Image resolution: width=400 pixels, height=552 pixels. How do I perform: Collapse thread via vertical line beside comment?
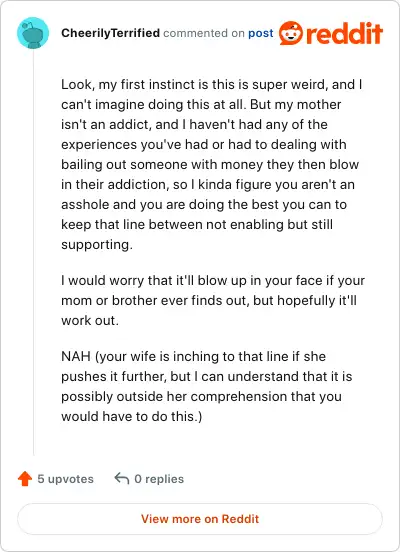point(33,252)
